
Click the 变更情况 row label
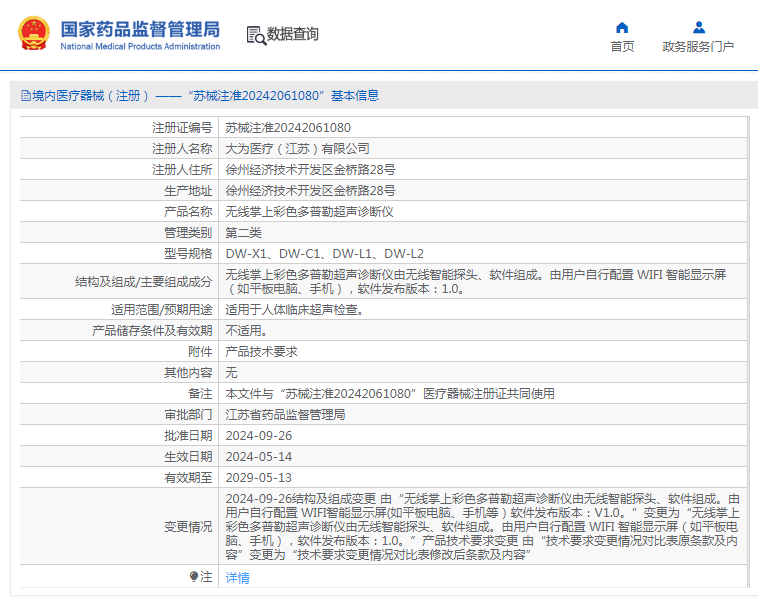pos(188,527)
